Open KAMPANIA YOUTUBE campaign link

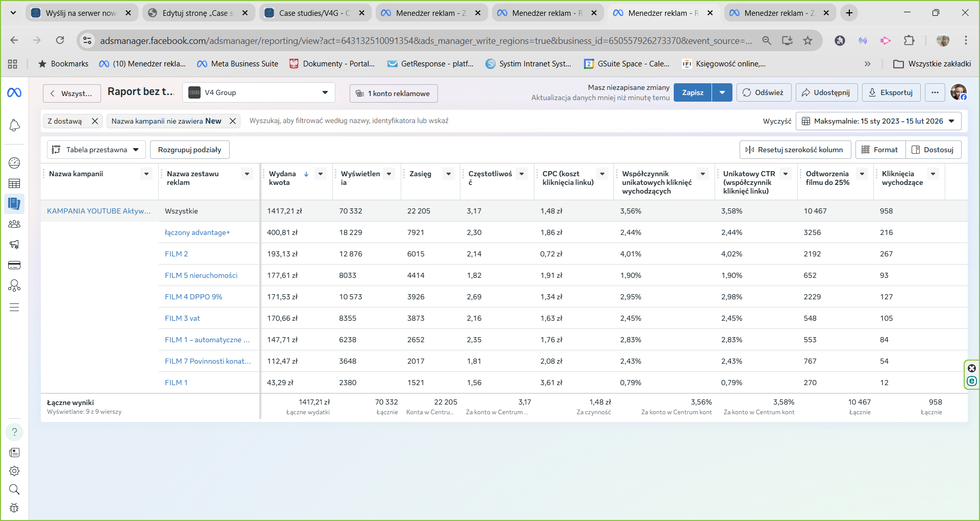[x=99, y=211]
